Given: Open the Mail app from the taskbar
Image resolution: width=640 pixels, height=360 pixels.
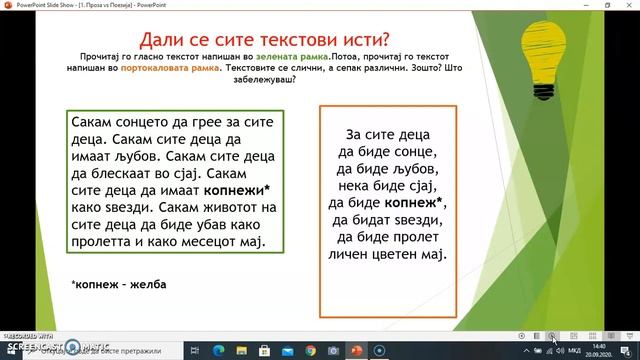Looking at the screenshot, I should click(x=287, y=351).
